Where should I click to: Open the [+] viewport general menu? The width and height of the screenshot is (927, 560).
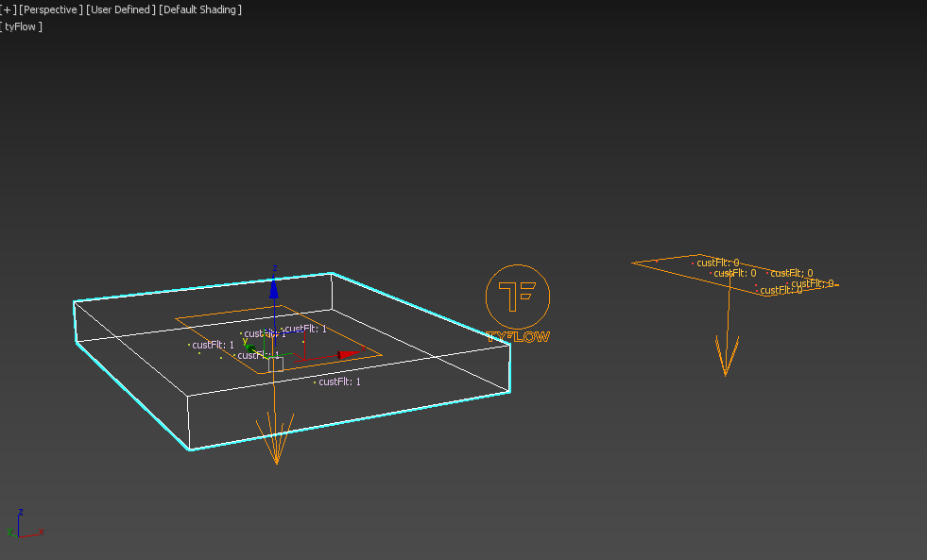(9, 9)
